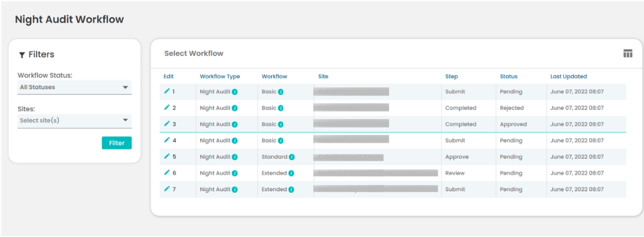644x237 pixels.
Task: Show info for Night Audit in row 2
Action: click(x=234, y=108)
